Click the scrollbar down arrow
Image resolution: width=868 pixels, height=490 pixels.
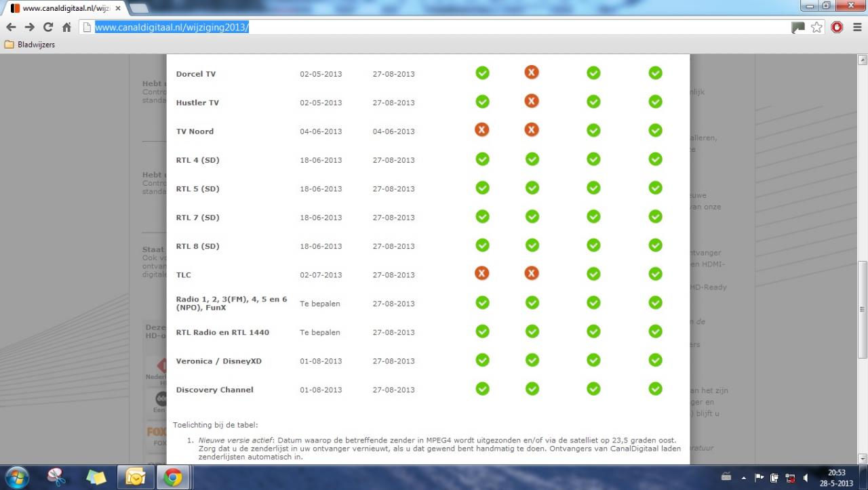[x=863, y=459]
